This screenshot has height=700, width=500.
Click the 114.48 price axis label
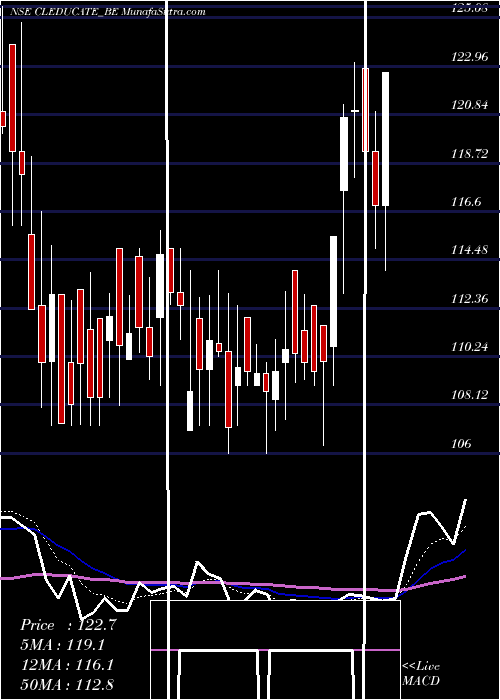point(469,250)
